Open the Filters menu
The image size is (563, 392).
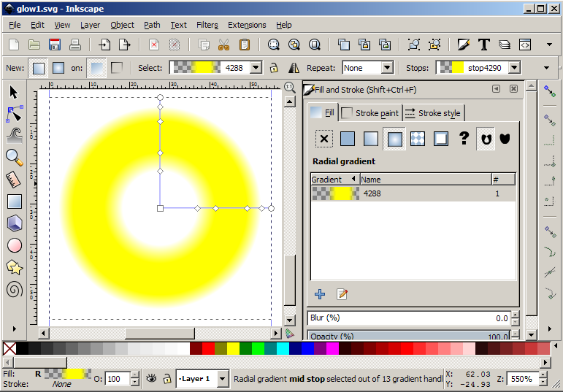[207, 25]
